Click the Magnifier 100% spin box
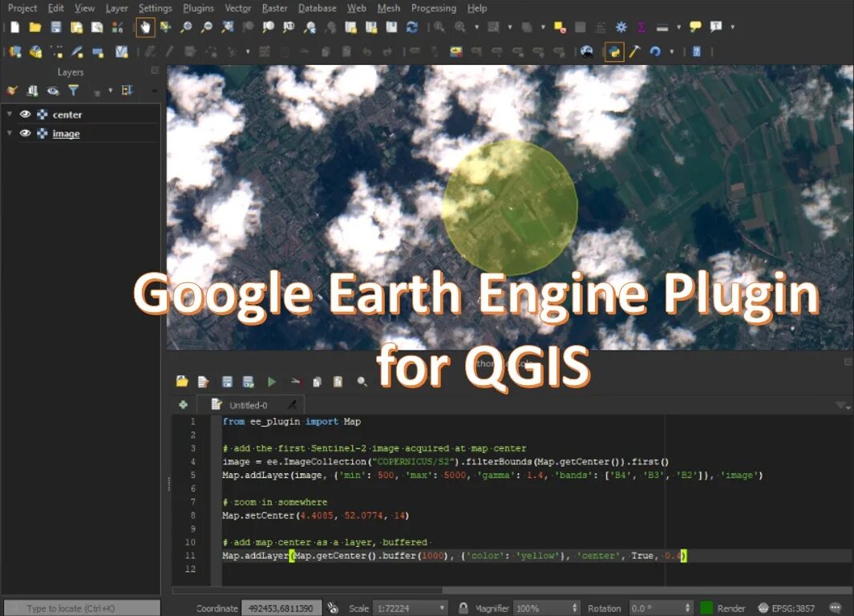The image size is (854, 616). [x=545, y=608]
